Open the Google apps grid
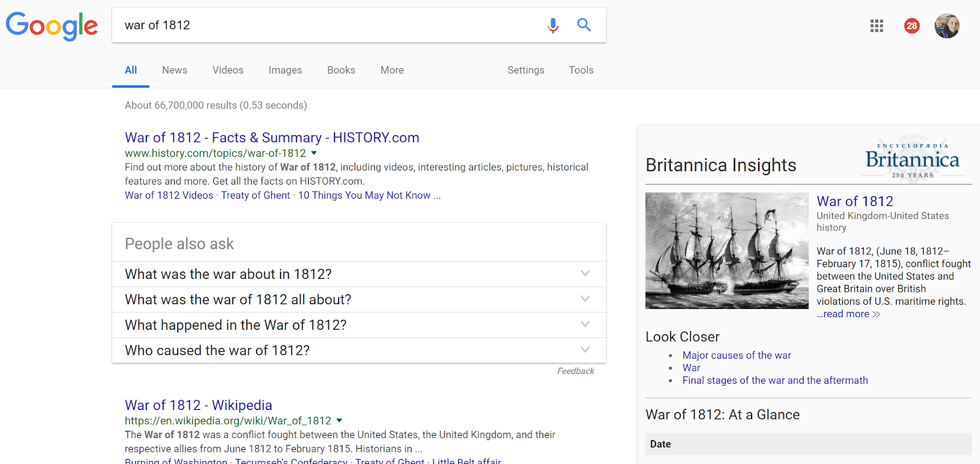Image resolution: width=980 pixels, height=464 pixels. point(876,26)
